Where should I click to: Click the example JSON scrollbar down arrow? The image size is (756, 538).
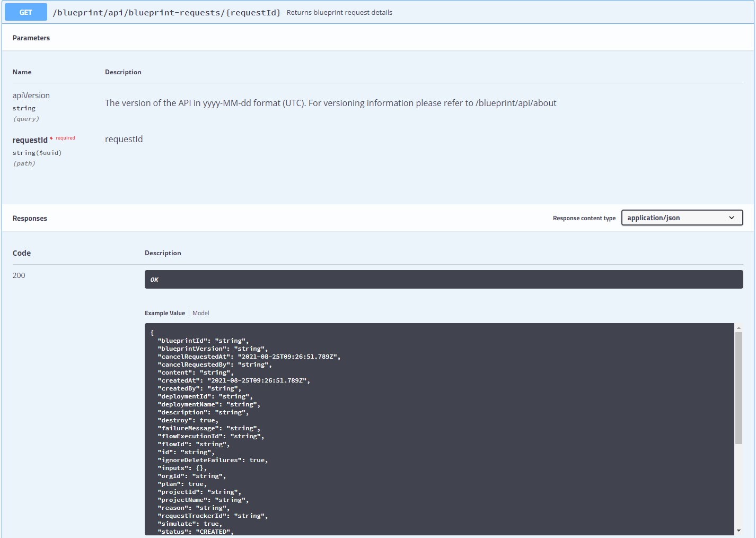[x=739, y=531]
